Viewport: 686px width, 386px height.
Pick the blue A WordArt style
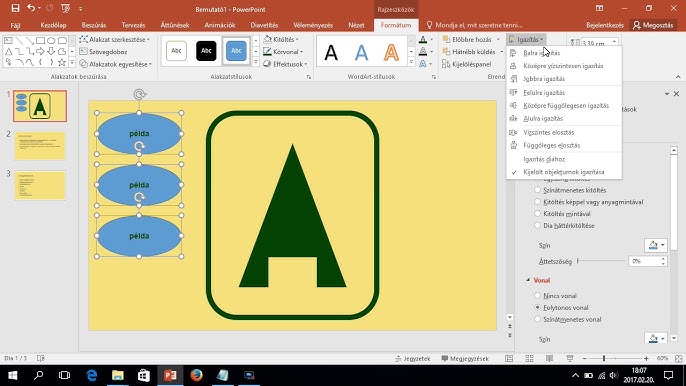(361, 53)
